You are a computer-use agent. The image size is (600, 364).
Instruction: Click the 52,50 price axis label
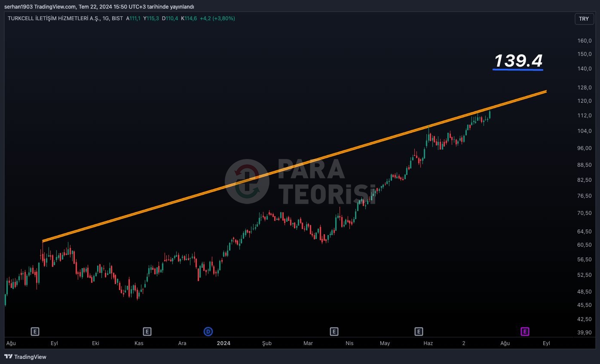click(585, 275)
